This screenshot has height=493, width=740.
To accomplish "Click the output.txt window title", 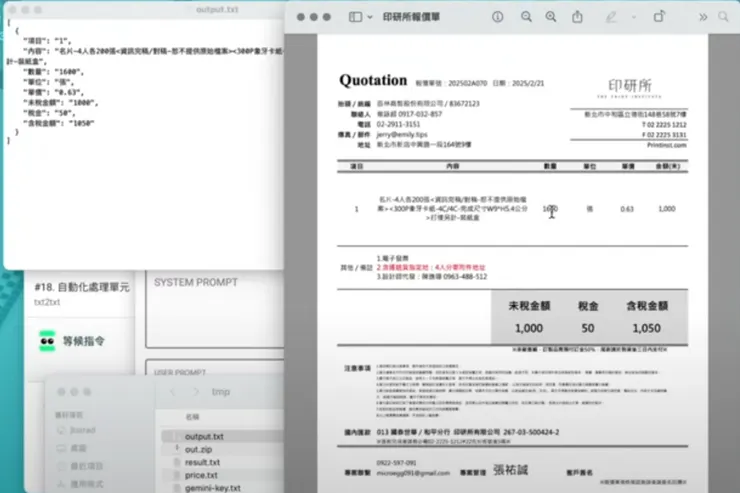I will (x=217, y=9).
